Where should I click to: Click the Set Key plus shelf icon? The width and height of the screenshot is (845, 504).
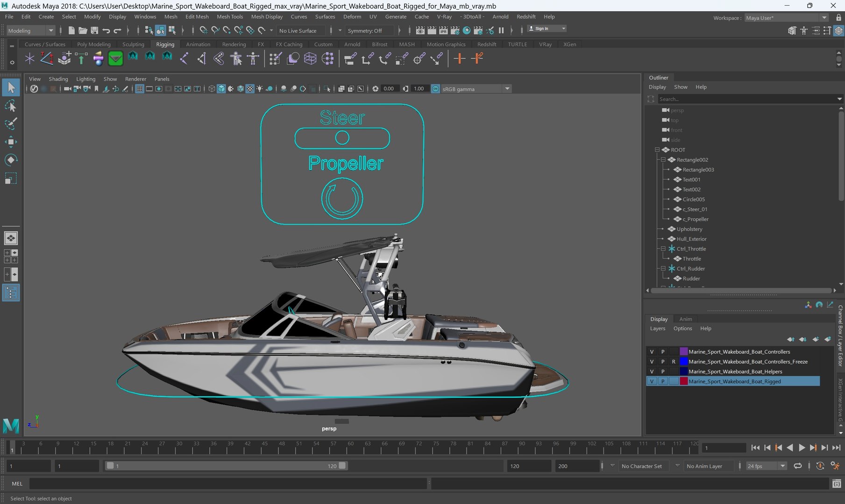point(460,58)
